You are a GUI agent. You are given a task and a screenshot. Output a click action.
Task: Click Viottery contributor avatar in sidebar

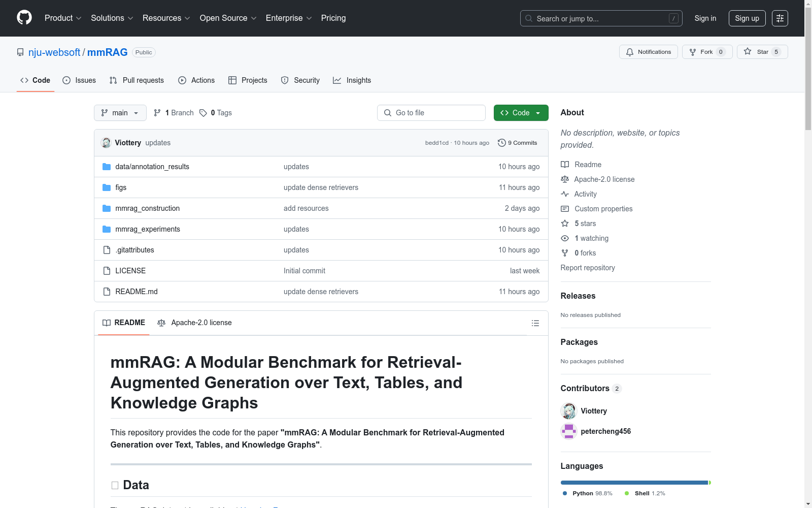click(569, 411)
